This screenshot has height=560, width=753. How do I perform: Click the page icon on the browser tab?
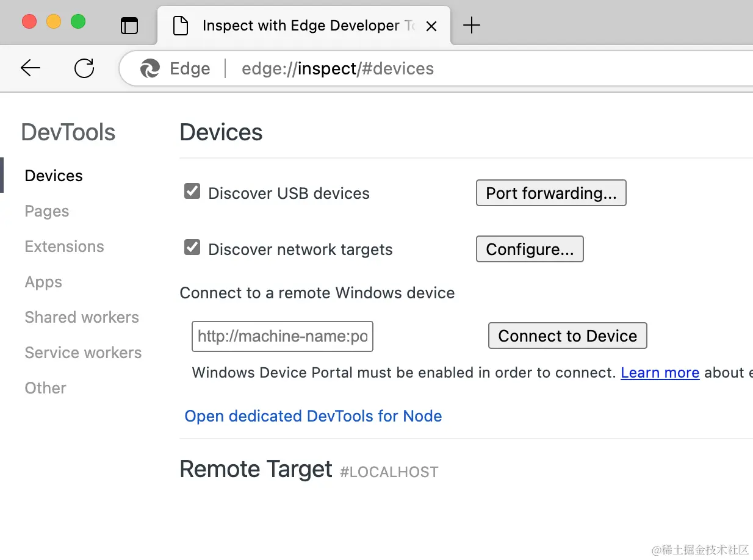pos(181,26)
